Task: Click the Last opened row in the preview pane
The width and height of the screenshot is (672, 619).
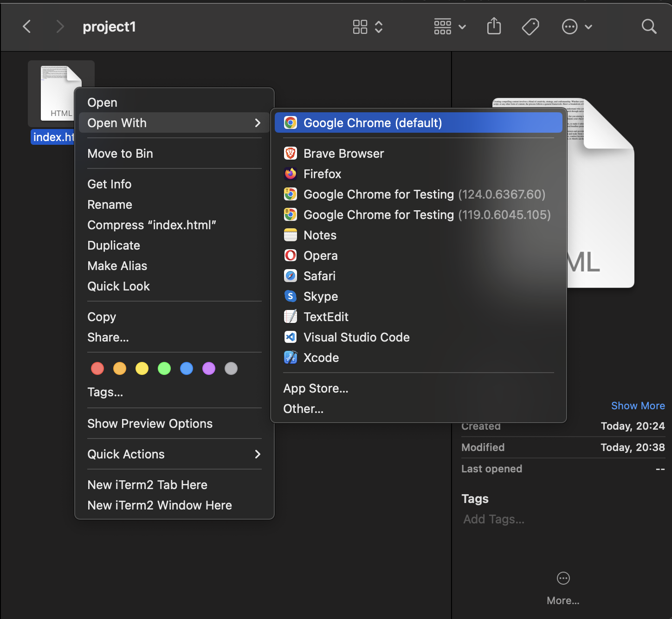Action: coord(563,469)
